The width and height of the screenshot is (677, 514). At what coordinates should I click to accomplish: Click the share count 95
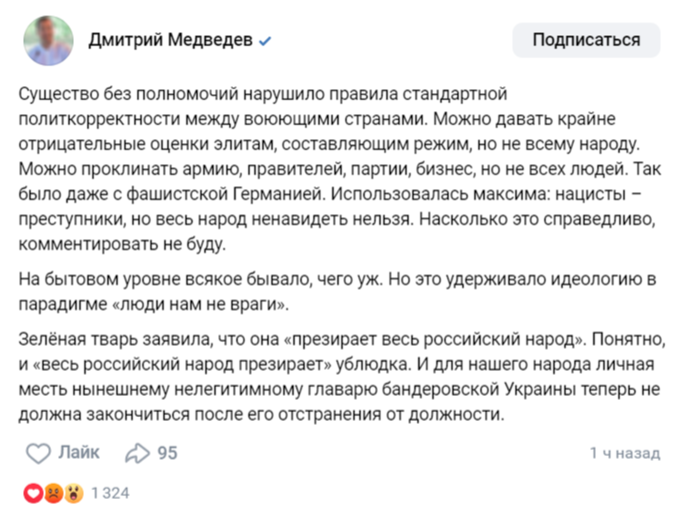click(167, 453)
